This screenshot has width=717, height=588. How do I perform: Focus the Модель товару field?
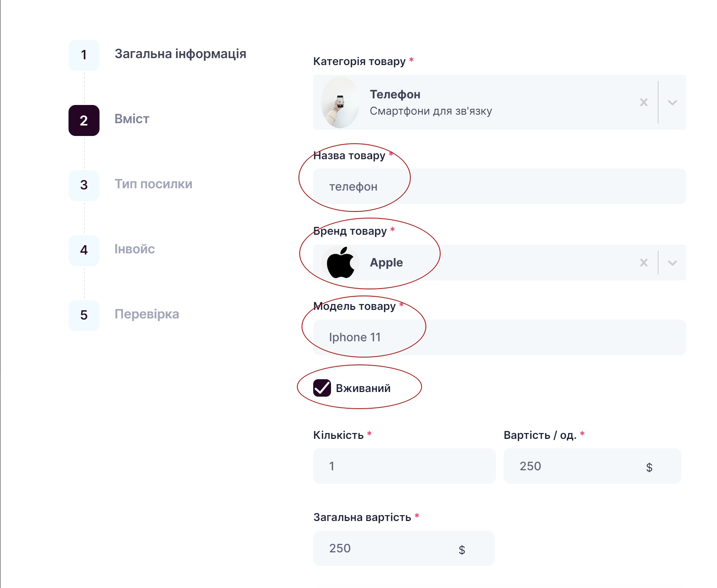click(x=499, y=337)
